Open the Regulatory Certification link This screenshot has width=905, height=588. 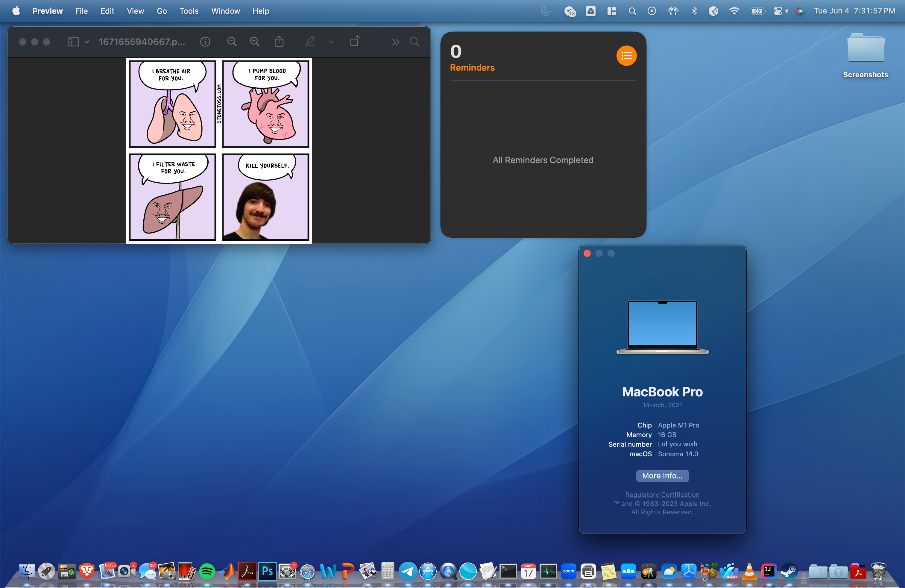(x=662, y=494)
